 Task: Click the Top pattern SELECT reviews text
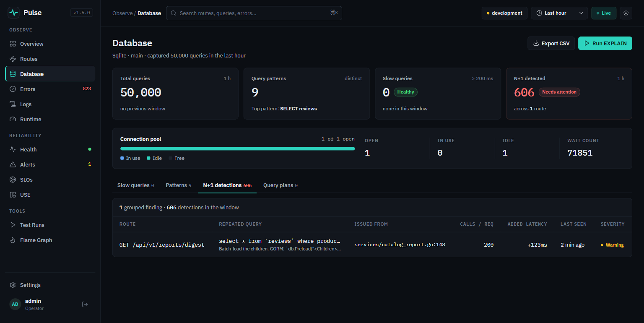tap(284, 109)
